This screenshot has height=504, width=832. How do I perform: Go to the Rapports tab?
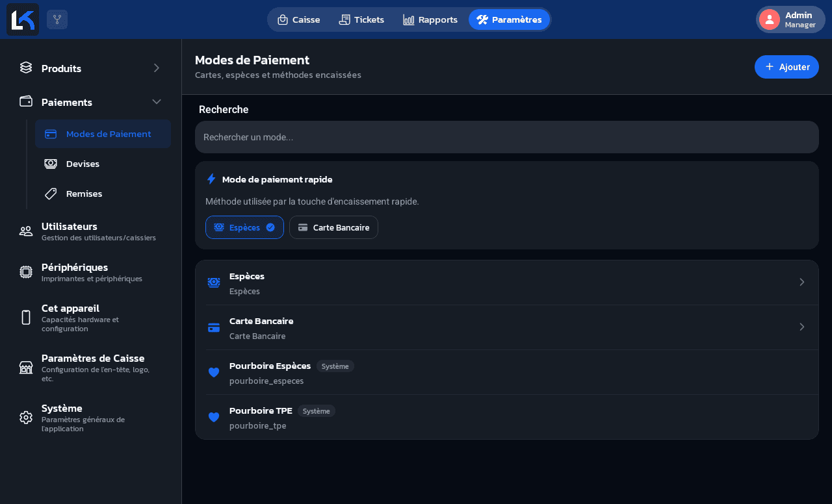tap(430, 19)
